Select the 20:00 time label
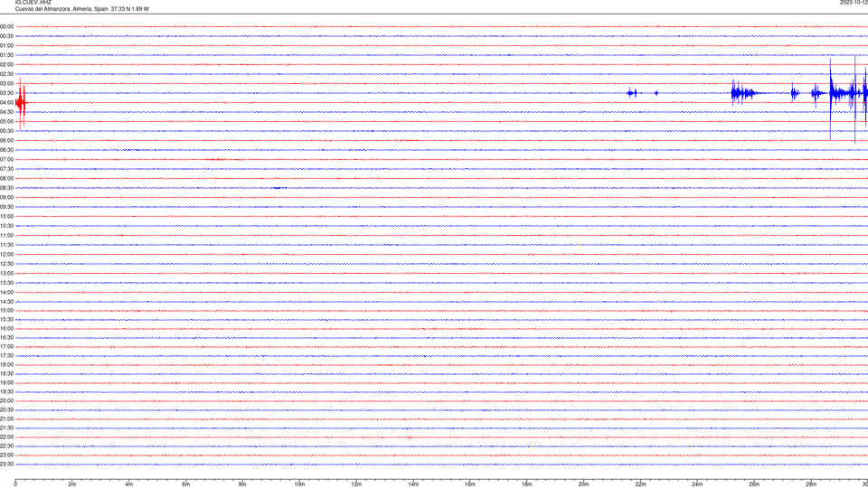Viewport: 868px width, 488px height. pos(6,401)
